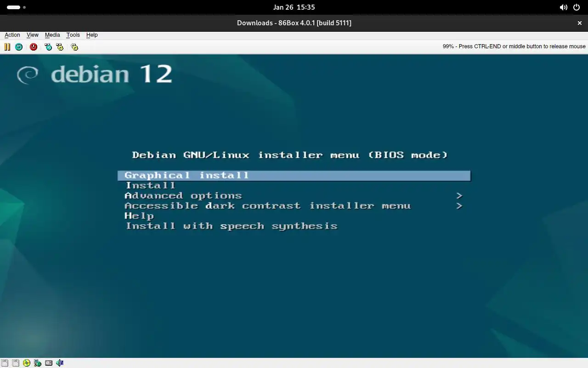The width and height of the screenshot is (588, 368).
Task: Open the Media menu
Action: tap(52, 35)
